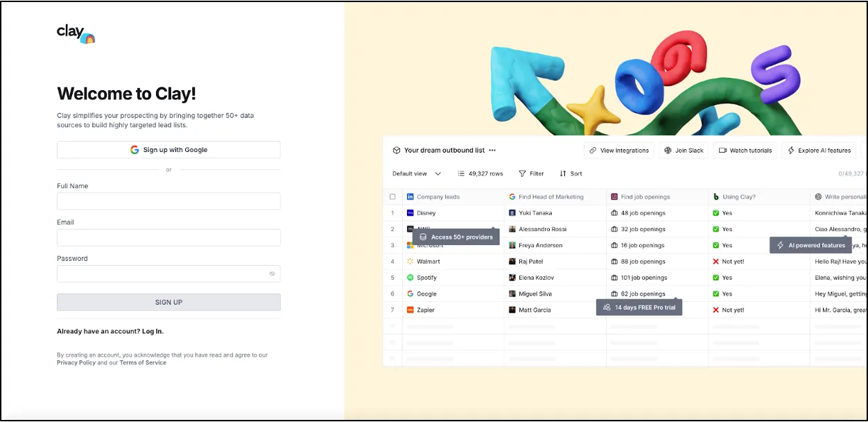This screenshot has height=422, width=868.
Task: Click the 16 job openings cell
Action: [657, 245]
